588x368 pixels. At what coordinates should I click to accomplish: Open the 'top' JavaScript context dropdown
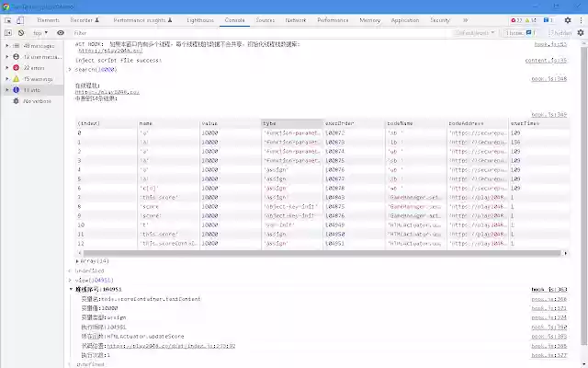click(40, 33)
